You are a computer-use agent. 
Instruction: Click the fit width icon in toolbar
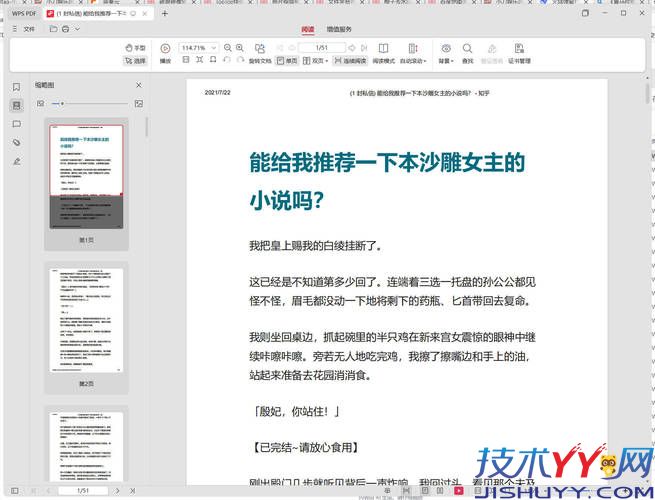pyautogui.click(x=200, y=60)
